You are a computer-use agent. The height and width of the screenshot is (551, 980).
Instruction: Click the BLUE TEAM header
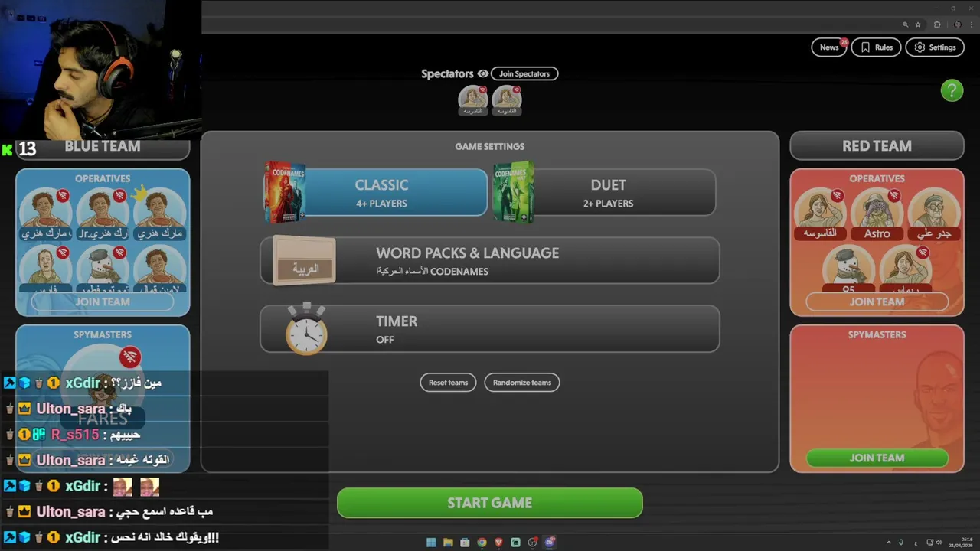click(x=103, y=146)
